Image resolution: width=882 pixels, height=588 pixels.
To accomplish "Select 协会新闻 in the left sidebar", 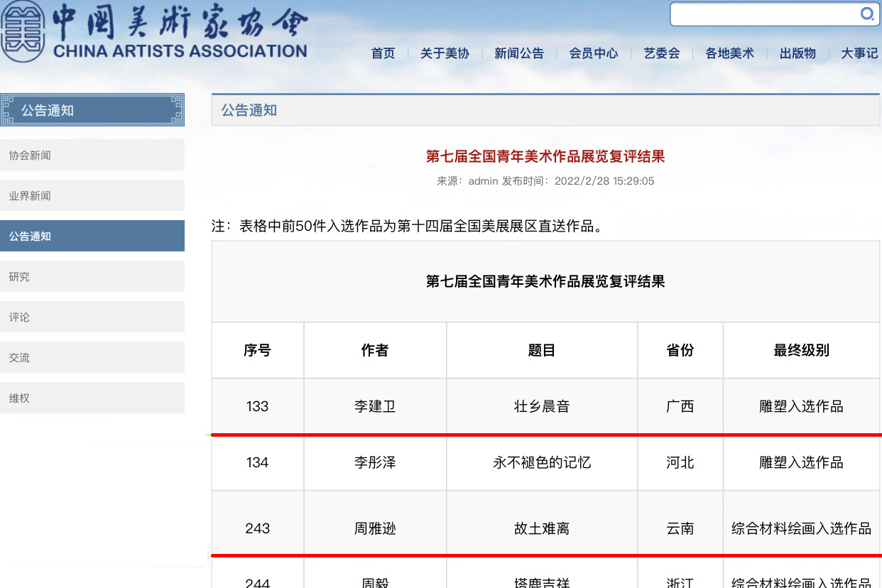I will click(92, 155).
